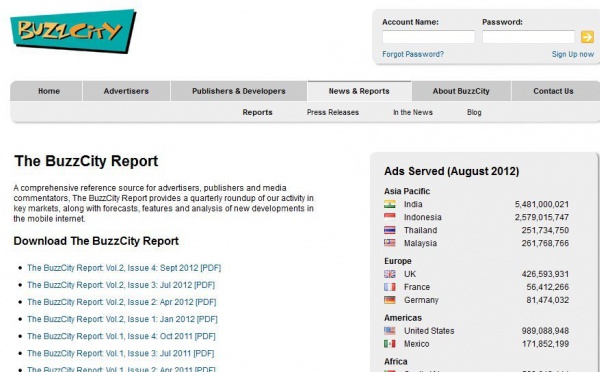Screen dimensions: 600x372
Task: Open Publishers & Developers tab
Action: [x=239, y=91]
